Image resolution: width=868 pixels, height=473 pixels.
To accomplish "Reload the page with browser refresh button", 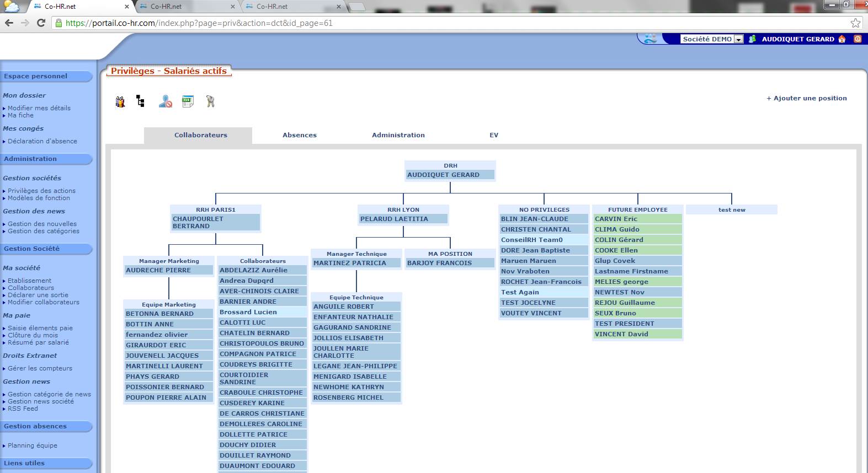I will point(41,23).
